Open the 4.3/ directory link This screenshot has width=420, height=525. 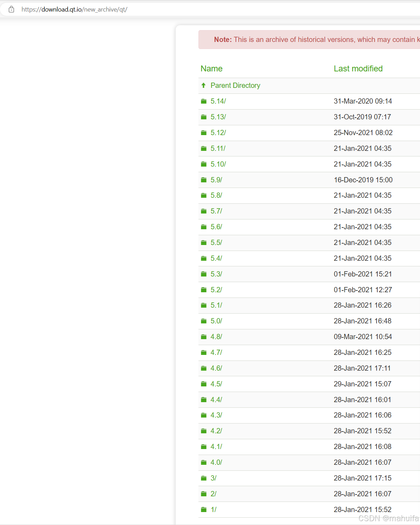[216, 415]
